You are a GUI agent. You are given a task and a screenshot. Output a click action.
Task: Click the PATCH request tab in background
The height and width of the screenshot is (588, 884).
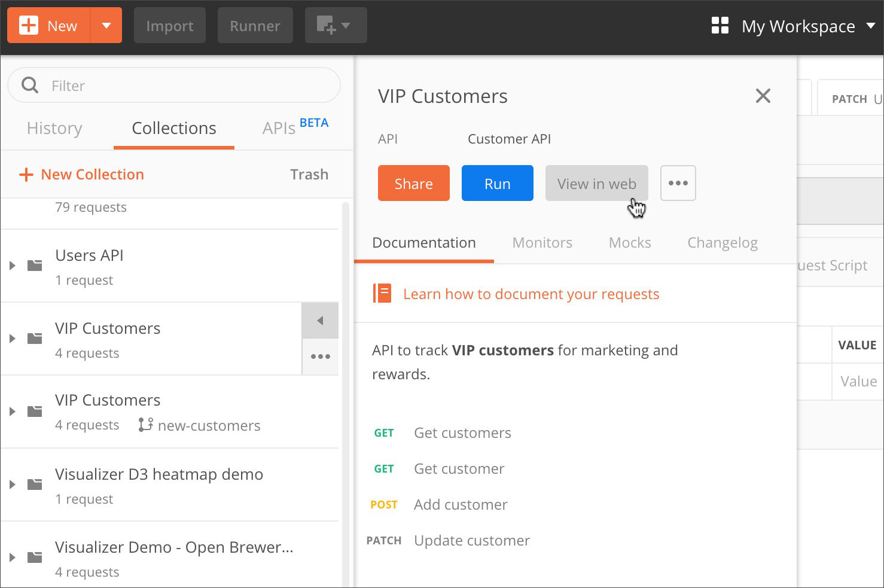(x=851, y=99)
